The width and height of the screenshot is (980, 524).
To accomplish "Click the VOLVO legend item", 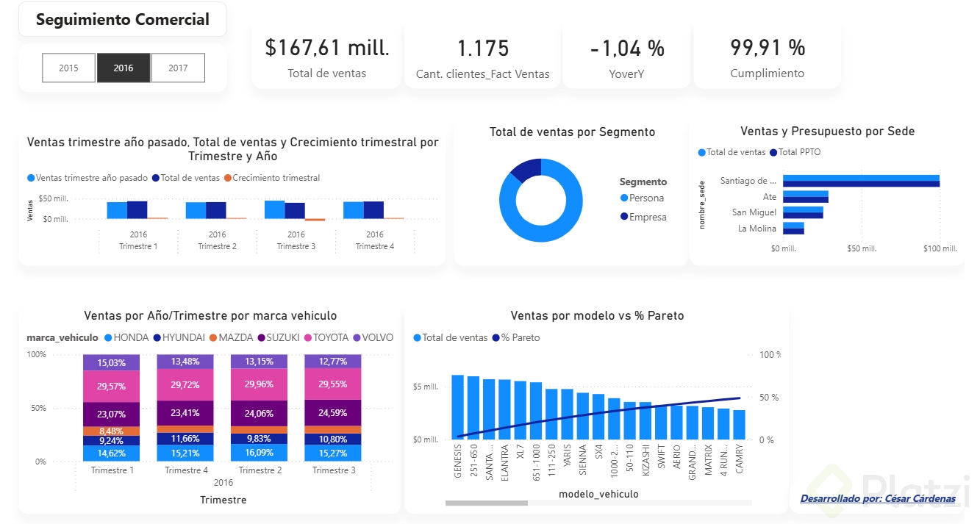I will click(373, 337).
